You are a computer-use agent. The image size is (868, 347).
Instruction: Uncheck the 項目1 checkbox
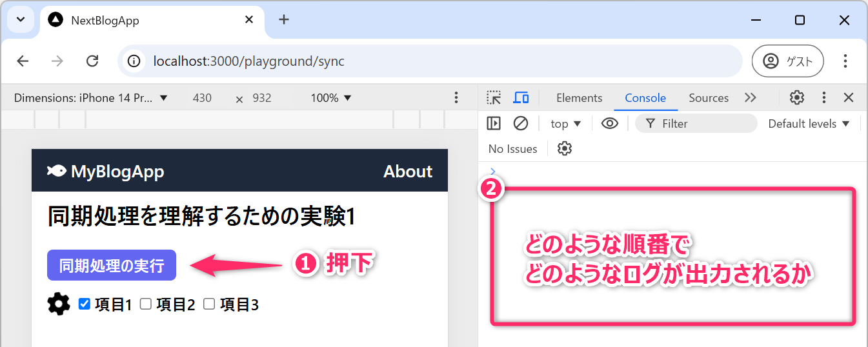[x=84, y=304]
